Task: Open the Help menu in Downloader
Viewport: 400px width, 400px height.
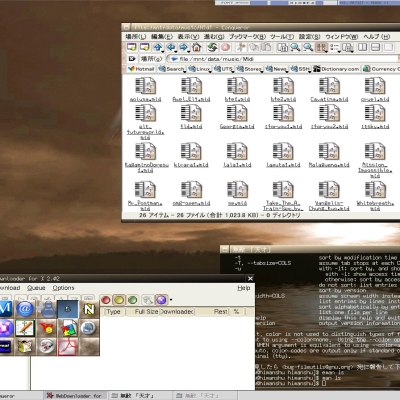Action: (244, 288)
